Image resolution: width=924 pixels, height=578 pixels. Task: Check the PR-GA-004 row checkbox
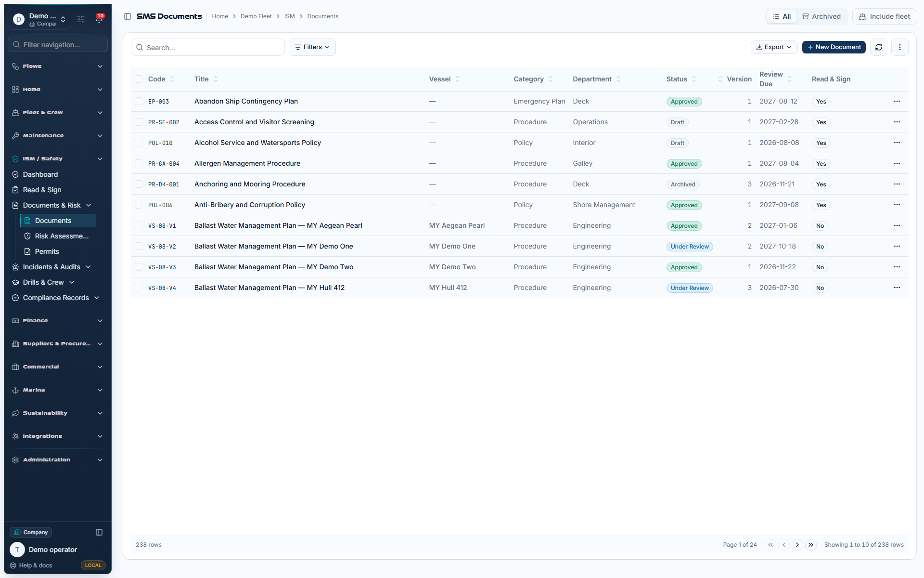pos(139,163)
